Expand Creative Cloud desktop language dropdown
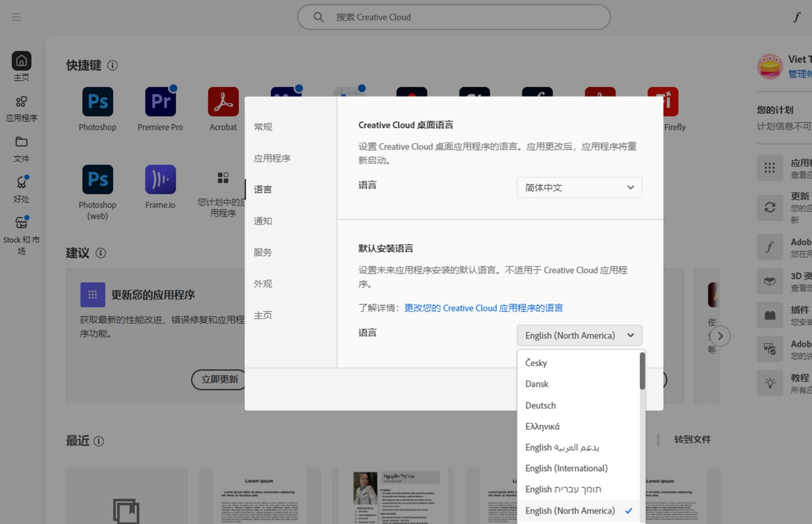 click(x=579, y=188)
